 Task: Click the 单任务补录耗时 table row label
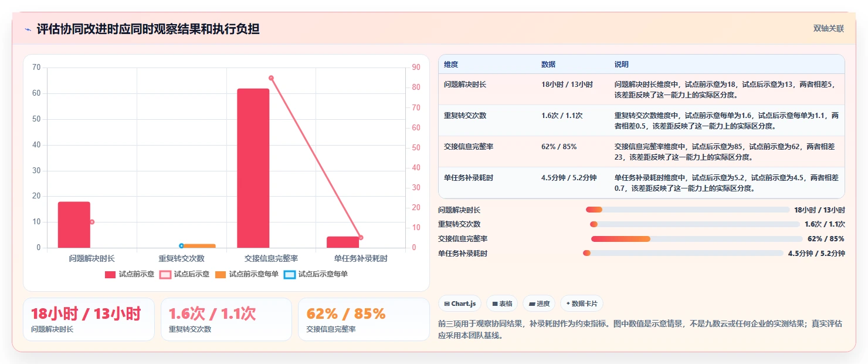click(x=469, y=178)
